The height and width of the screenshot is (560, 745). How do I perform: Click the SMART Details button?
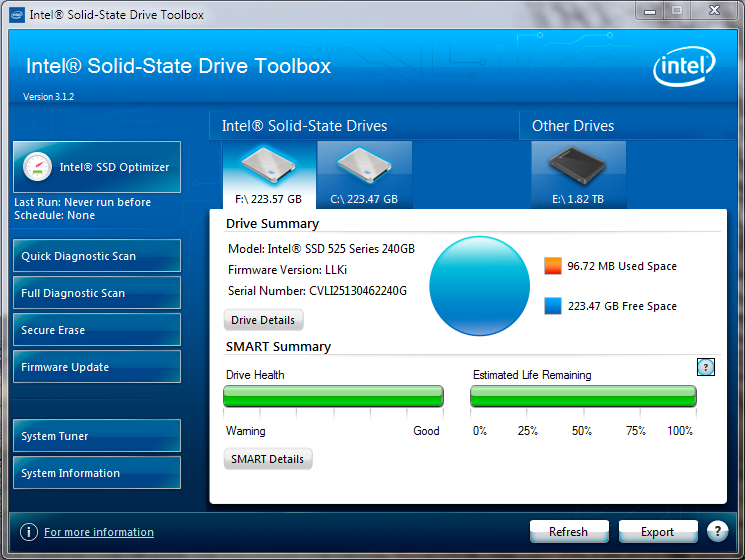coord(267,459)
